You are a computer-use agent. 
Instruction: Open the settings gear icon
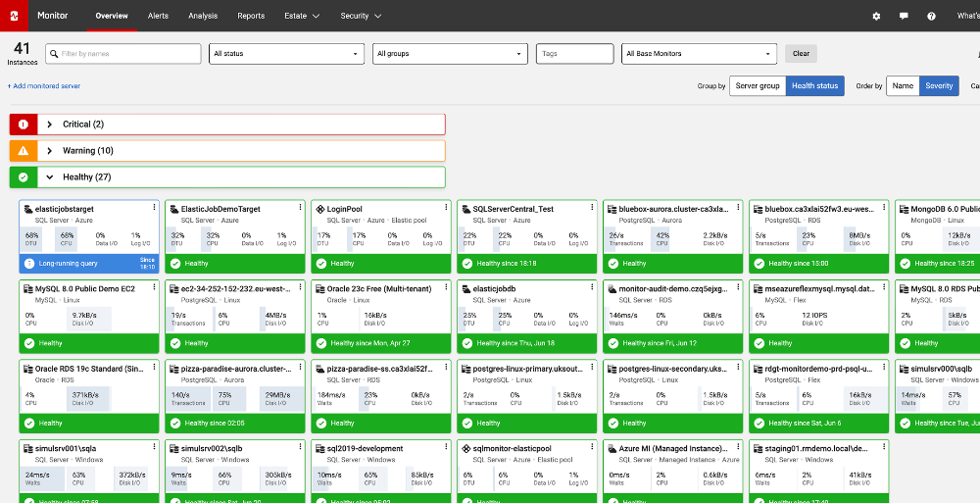click(876, 17)
